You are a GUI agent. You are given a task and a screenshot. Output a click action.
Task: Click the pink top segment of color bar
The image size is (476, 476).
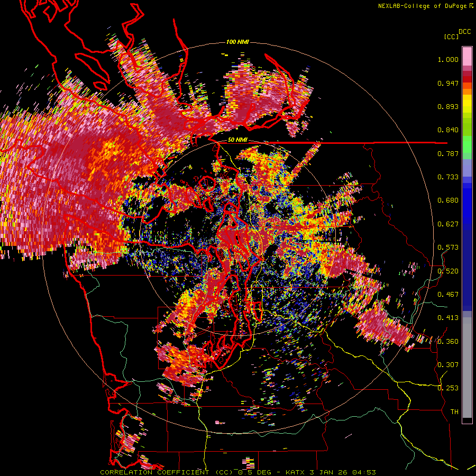click(467, 56)
